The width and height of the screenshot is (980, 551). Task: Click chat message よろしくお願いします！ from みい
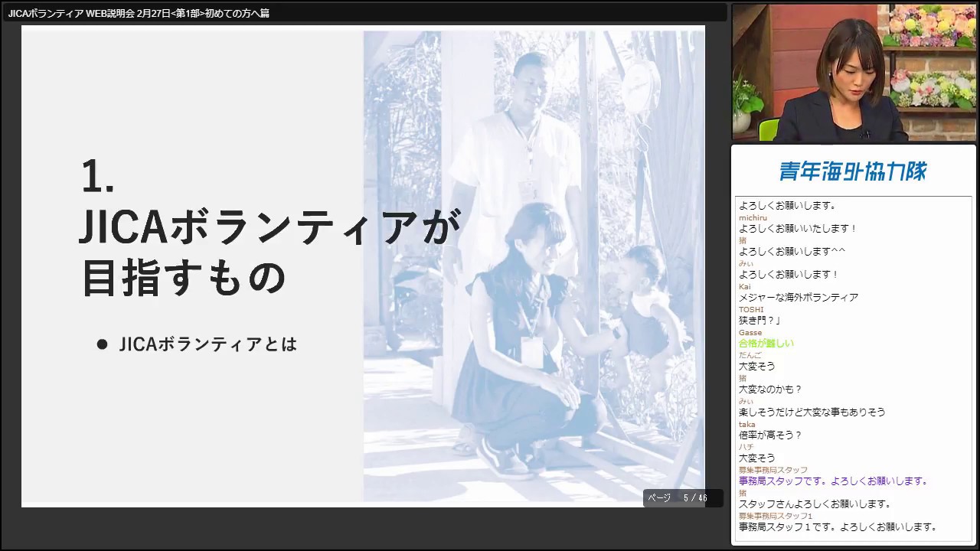789,274
